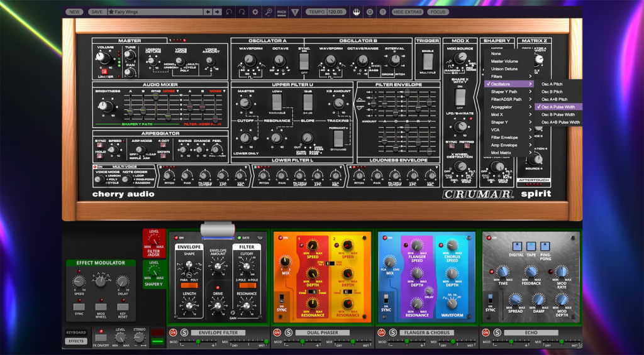Click the undo arrow icon

229,11
